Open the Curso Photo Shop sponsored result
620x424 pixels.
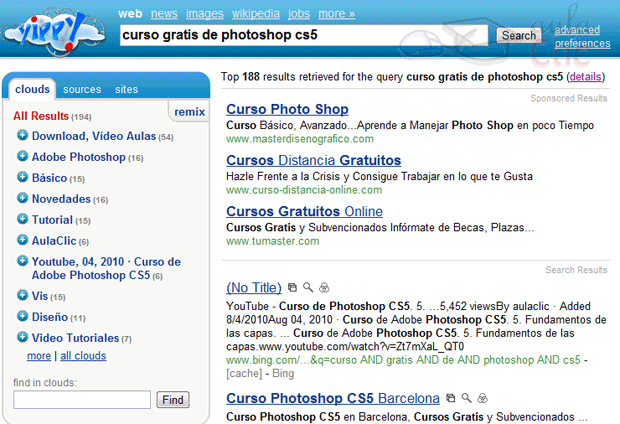287,109
